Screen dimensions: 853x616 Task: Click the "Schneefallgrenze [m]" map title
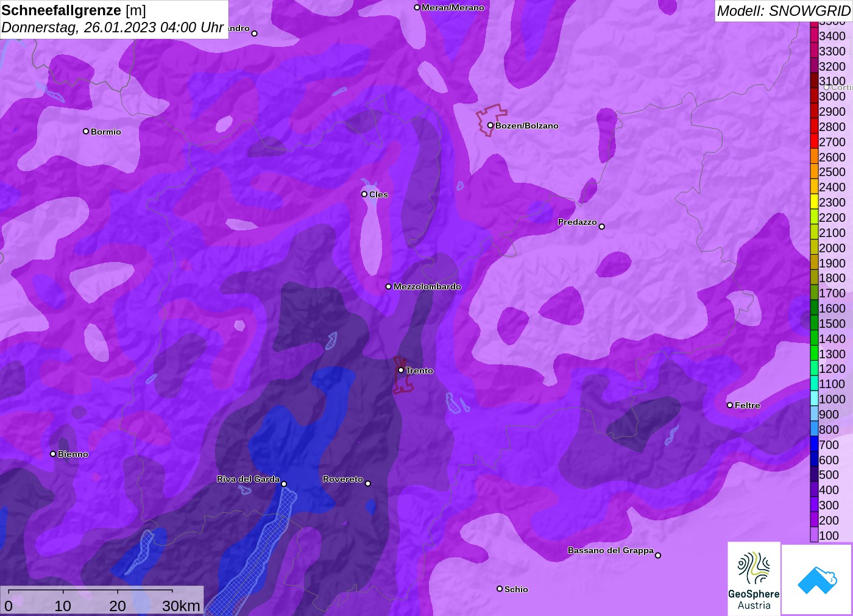tap(74, 10)
